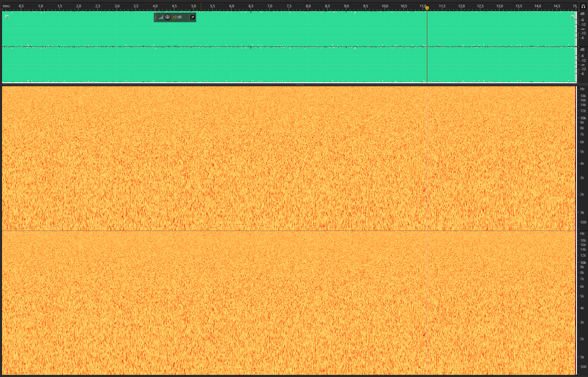Click the 14,0 mark on the time ruler
The width and height of the screenshot is (588, 377).
tap(538, 6)
